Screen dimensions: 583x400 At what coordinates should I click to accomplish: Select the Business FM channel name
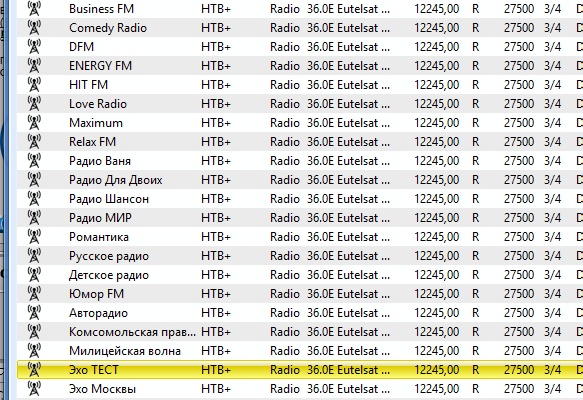pos(102,9)
